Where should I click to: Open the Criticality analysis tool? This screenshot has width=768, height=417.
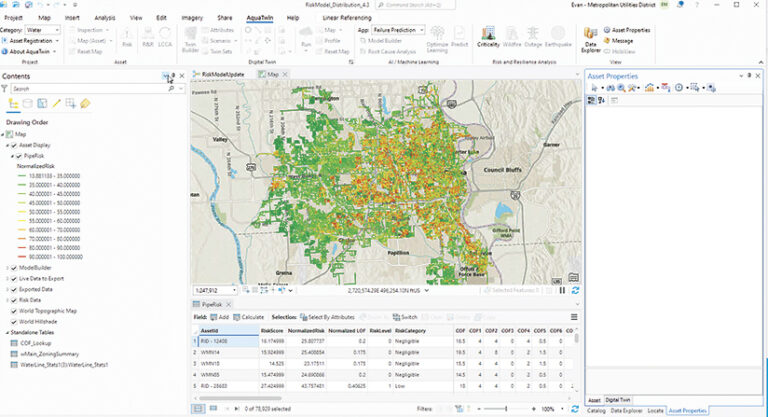[x=488, y=37]
